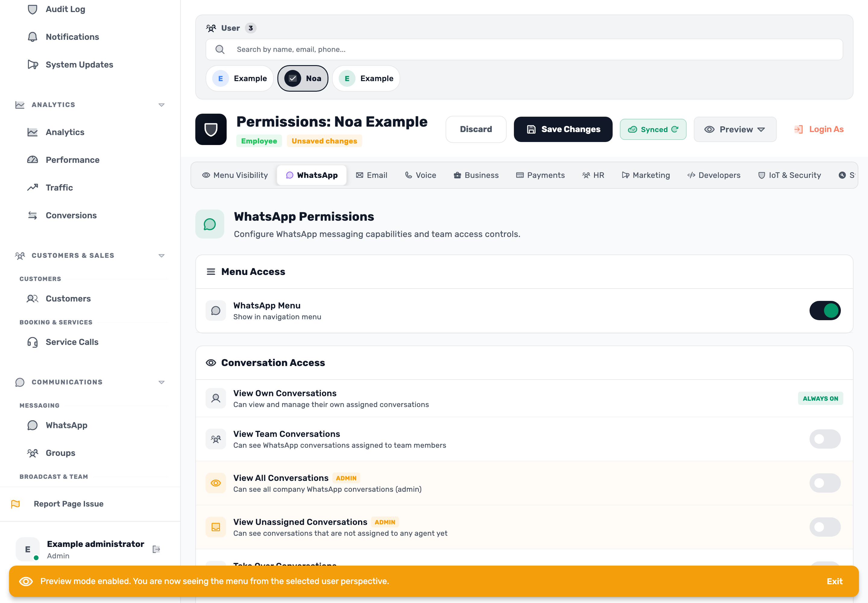Select the green Example user chip
868x603 pixels.
point(366,78)
